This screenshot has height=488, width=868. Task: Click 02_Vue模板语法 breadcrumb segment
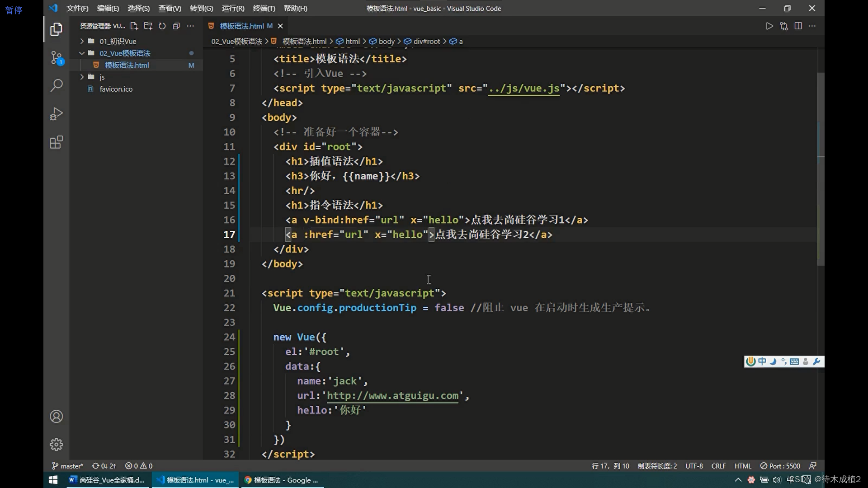[x=236, y=41]
